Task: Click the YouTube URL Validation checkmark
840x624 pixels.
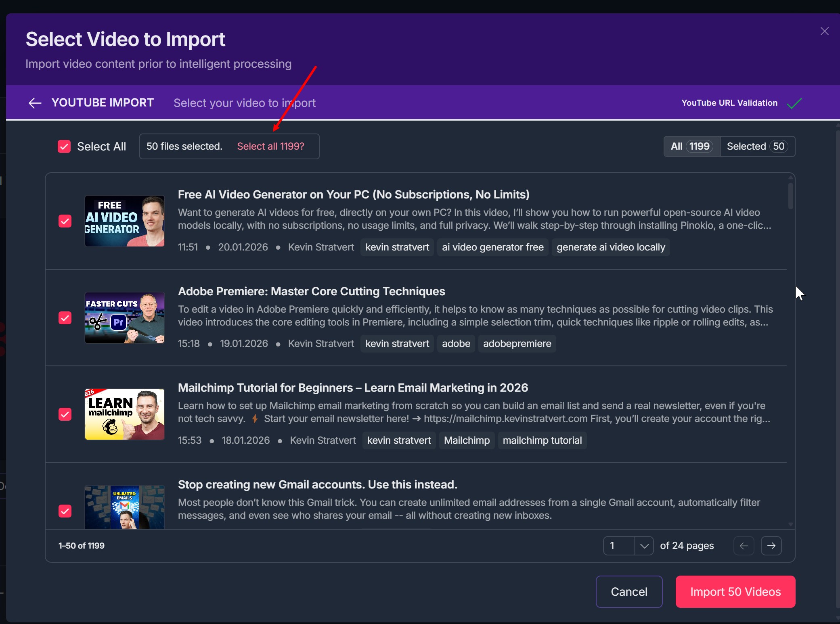Action: [794, 103]
